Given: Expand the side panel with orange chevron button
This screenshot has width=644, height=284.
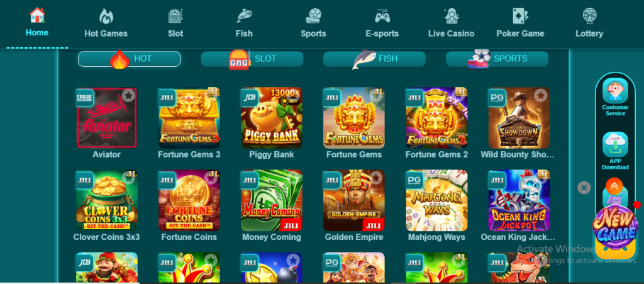Looking at the screenshot, I should 614,186.
